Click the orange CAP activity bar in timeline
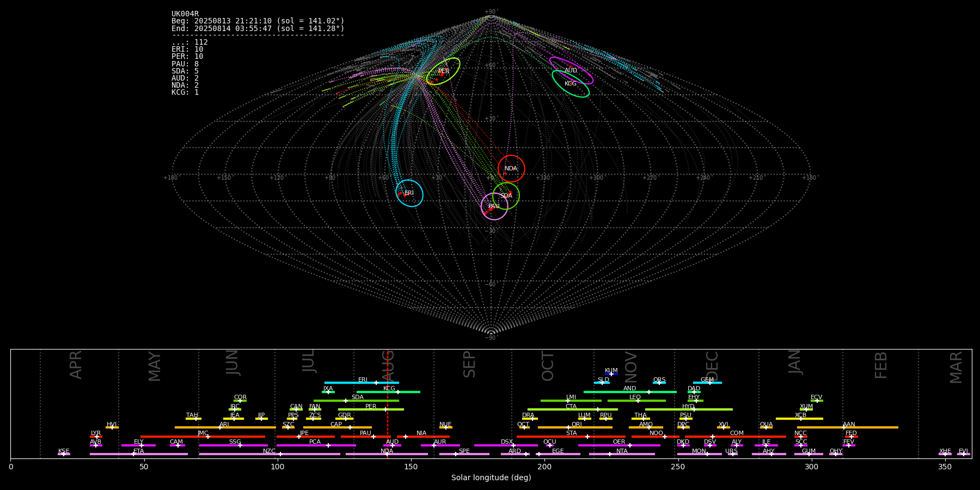 pyautogui.click(x=338, y=427)
